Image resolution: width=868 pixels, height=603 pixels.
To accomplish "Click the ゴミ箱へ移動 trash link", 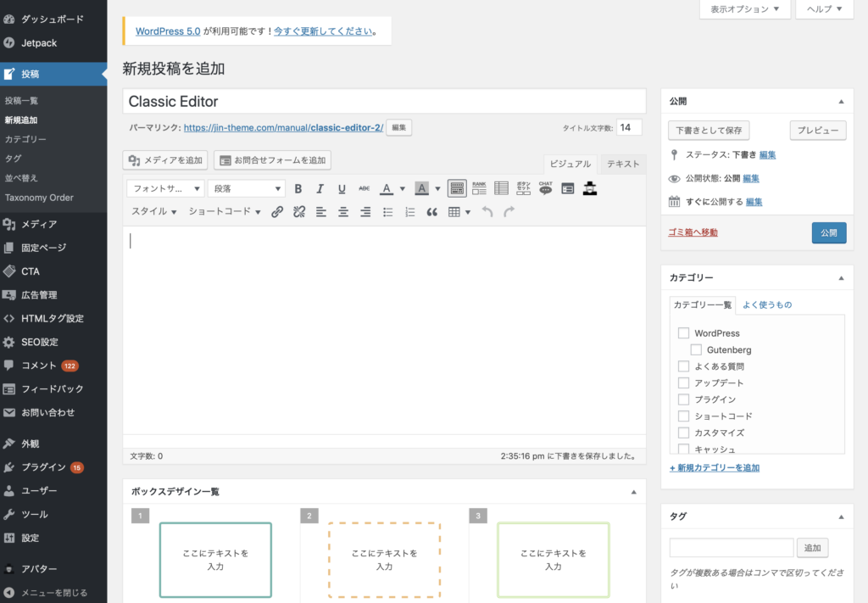I will pos(693,232).
